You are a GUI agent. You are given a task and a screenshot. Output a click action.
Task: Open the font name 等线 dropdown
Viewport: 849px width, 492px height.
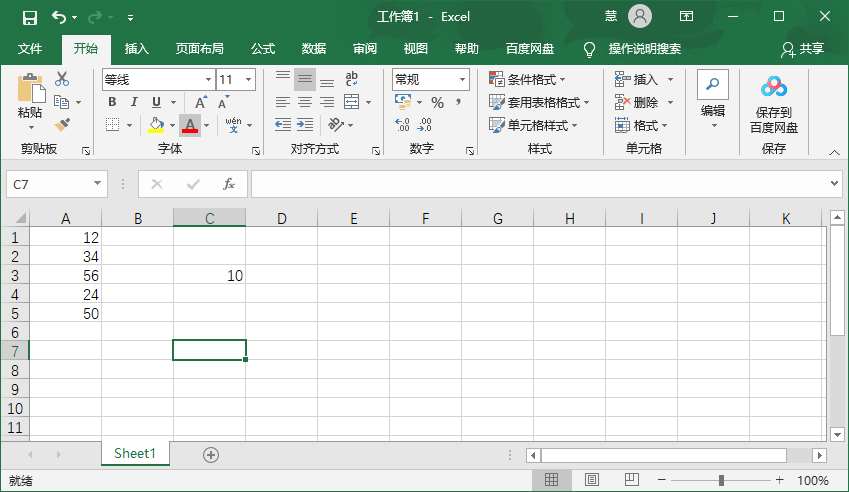coord(208,80)
